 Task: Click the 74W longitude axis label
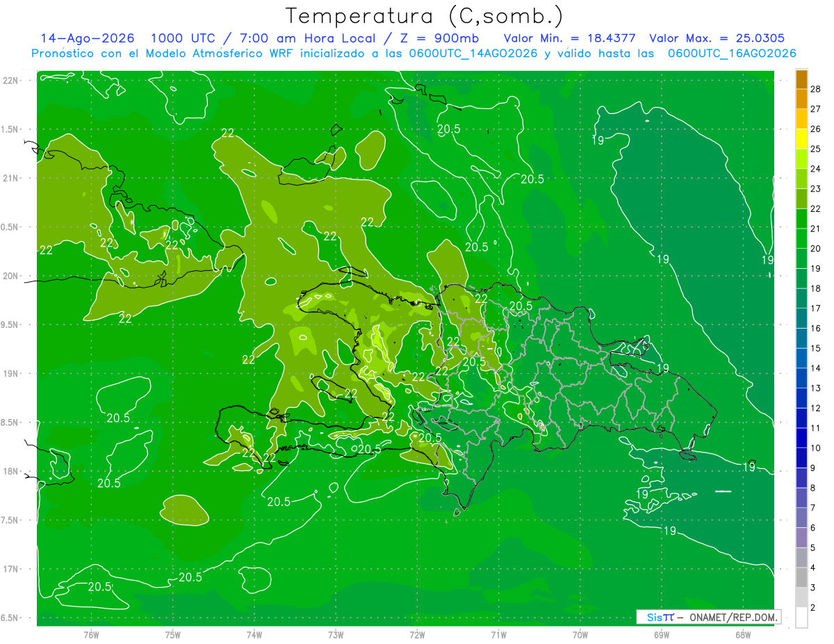254,635
